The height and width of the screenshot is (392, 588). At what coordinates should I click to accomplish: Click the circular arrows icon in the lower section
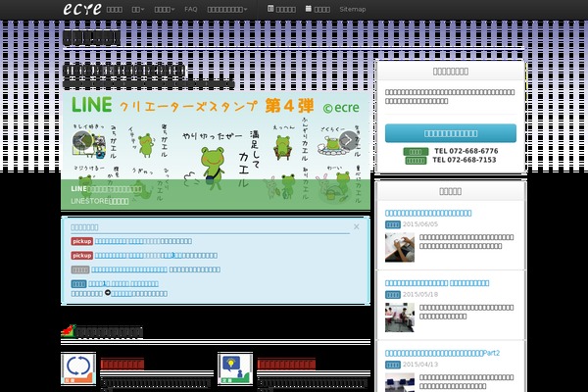[x=78, y=368]
